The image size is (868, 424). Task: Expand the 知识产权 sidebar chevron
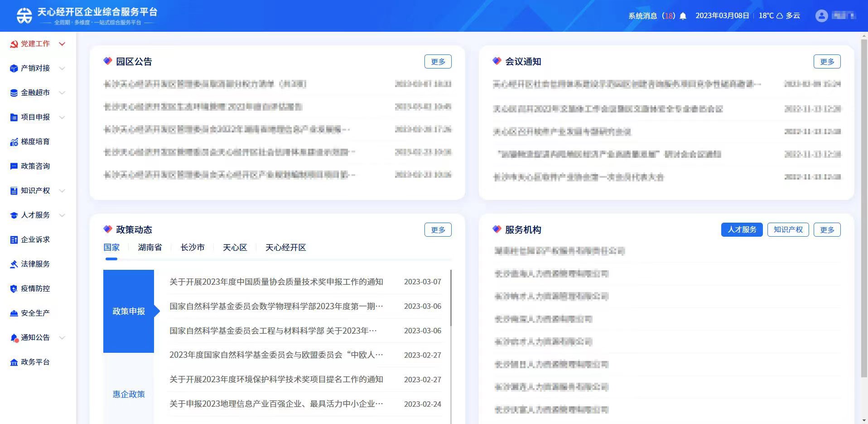click(62, 190)
